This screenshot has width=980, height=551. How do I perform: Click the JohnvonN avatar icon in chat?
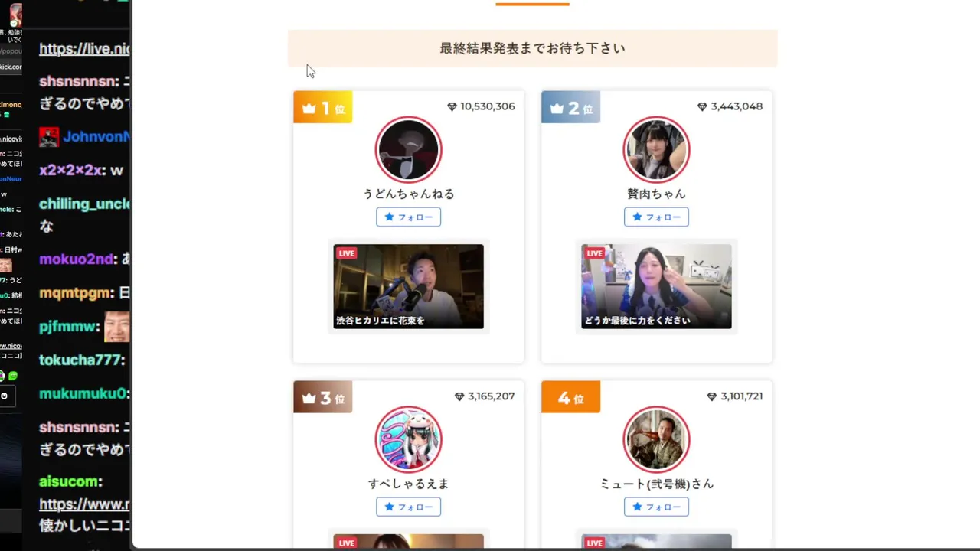(x=49, y=137)
